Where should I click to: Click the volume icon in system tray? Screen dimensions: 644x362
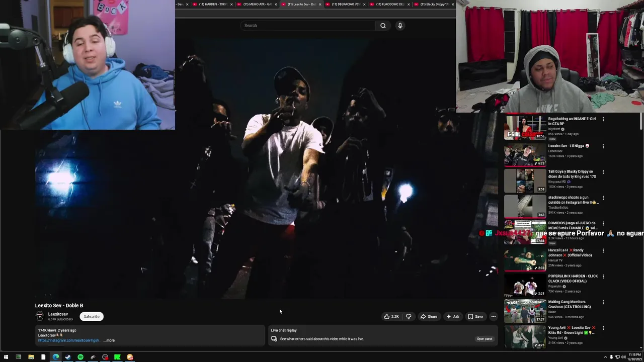coord(623,357)
